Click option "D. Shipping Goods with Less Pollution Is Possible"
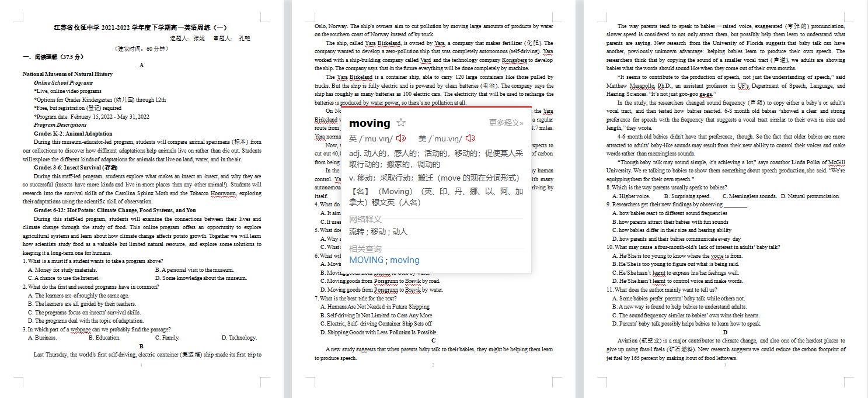Screen dimensions: 868x398 tap(378, 332)
